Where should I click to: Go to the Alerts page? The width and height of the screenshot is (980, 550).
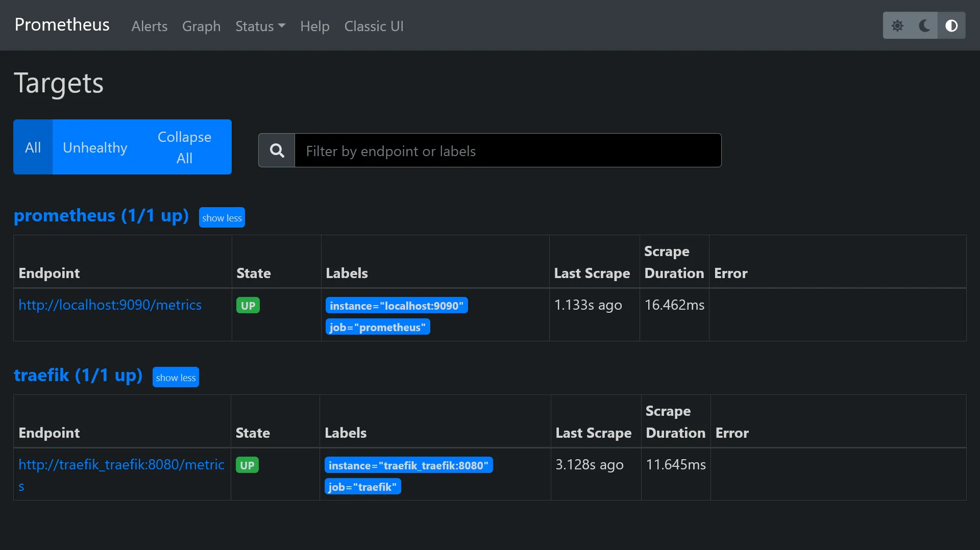point(149,26)
